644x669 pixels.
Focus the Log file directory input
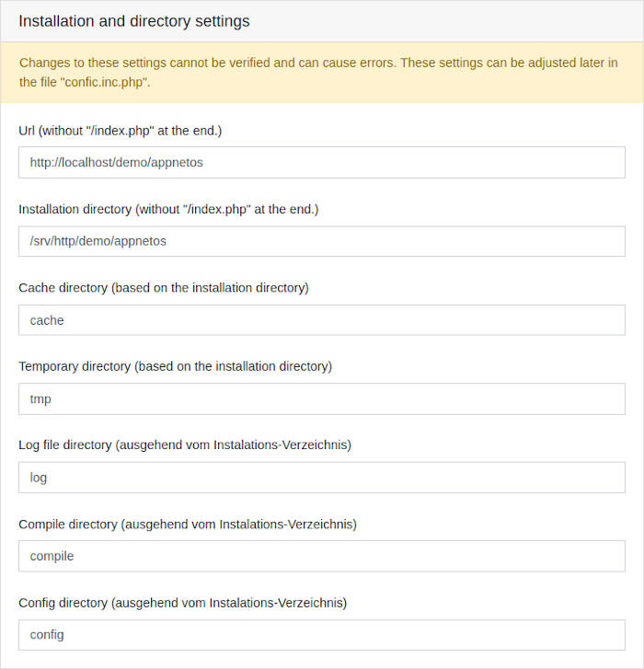point(321,478)
